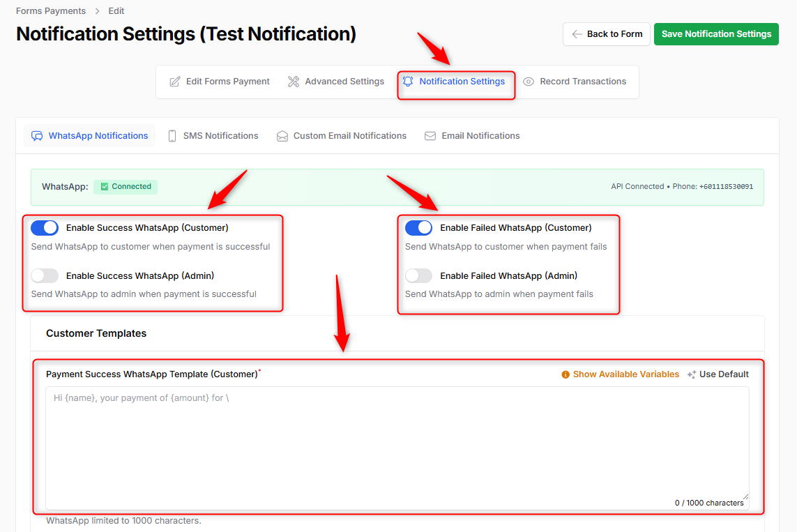Click the 0 / 1000 characters counter
The width and height of the screenshot is (797, 532).
coord(709,503)
